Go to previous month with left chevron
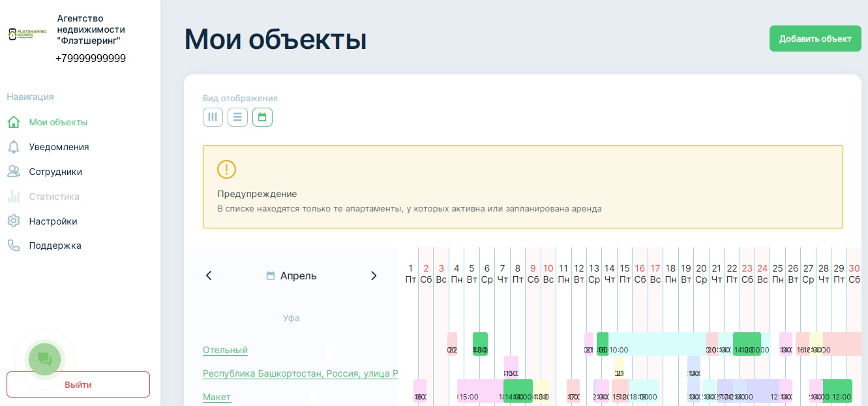This screenshot has height=406, width=868. tap(209, 275)
